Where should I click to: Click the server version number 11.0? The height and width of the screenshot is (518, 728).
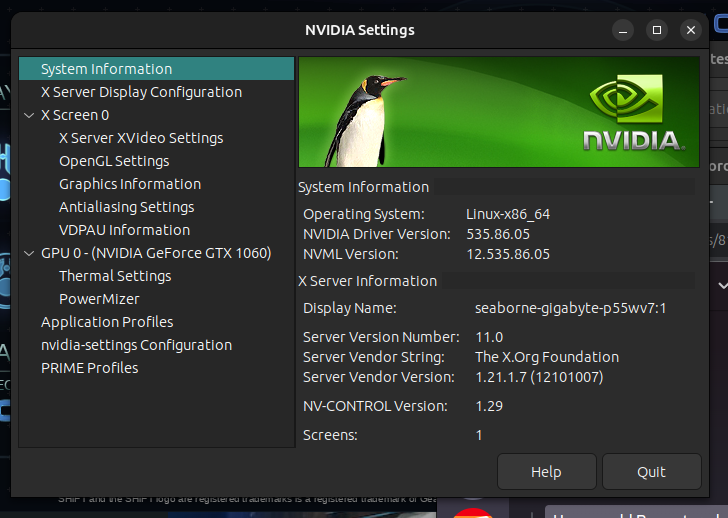pos(489,337)
